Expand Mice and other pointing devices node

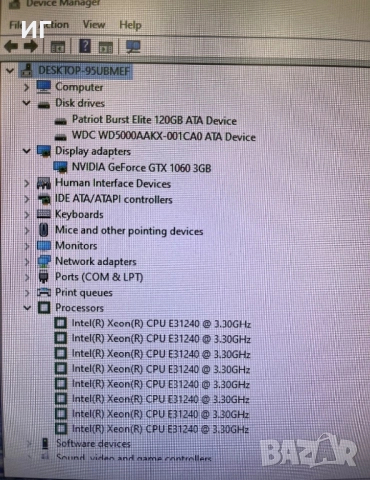click(x=27, y=230)
